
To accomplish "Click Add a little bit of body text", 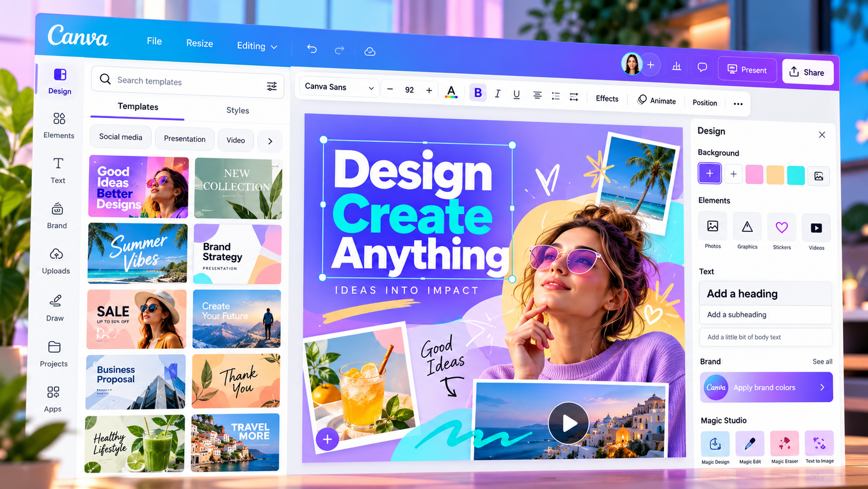I will coord(766,337).
